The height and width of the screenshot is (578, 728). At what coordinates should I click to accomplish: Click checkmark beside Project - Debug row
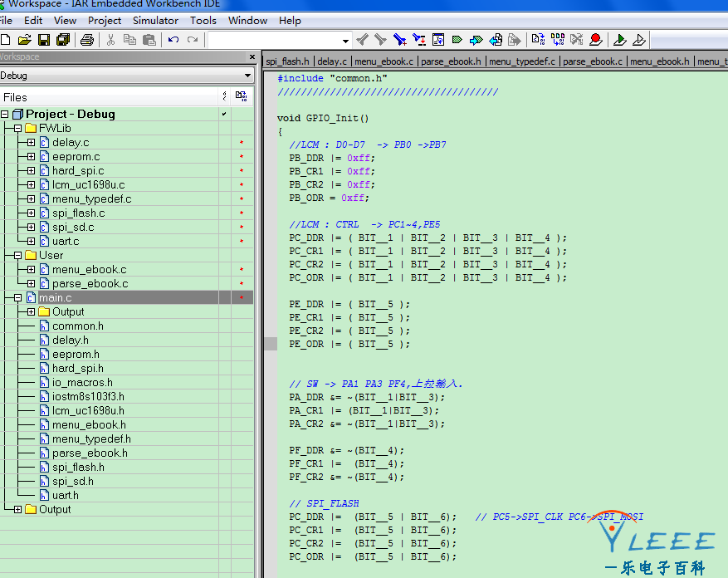[224, 114]
